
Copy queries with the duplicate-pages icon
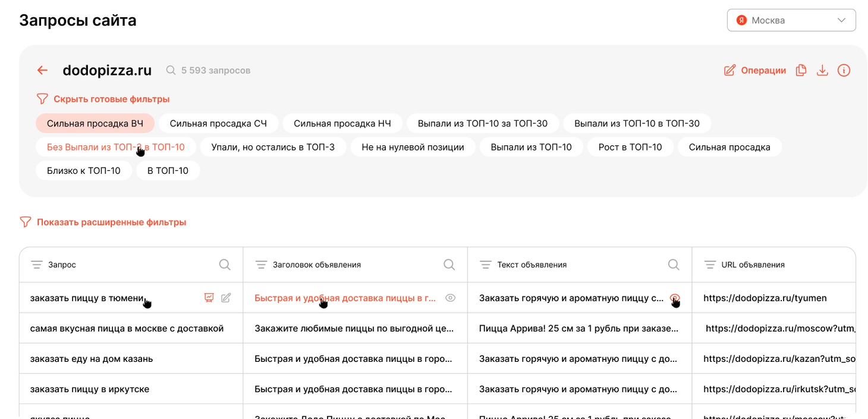click(801, 70)
